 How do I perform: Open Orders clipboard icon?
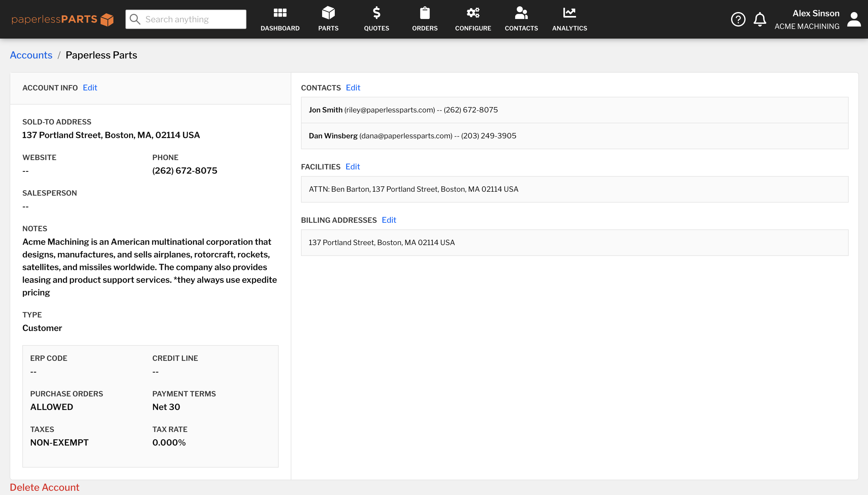(424, 13)
